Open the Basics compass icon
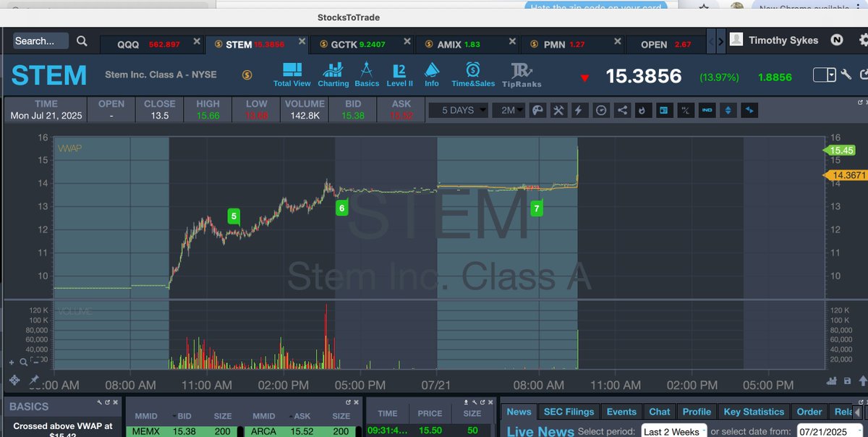 [367, 75]
